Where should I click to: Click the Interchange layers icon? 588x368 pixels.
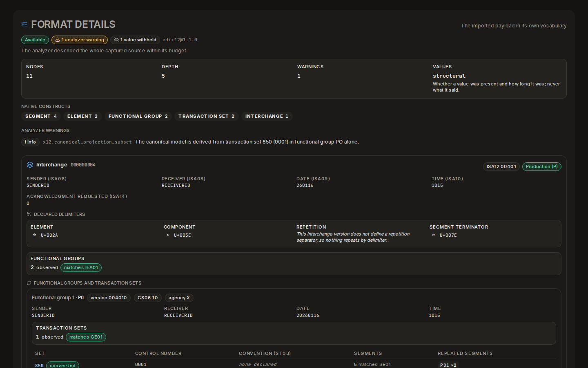(30, 165)
